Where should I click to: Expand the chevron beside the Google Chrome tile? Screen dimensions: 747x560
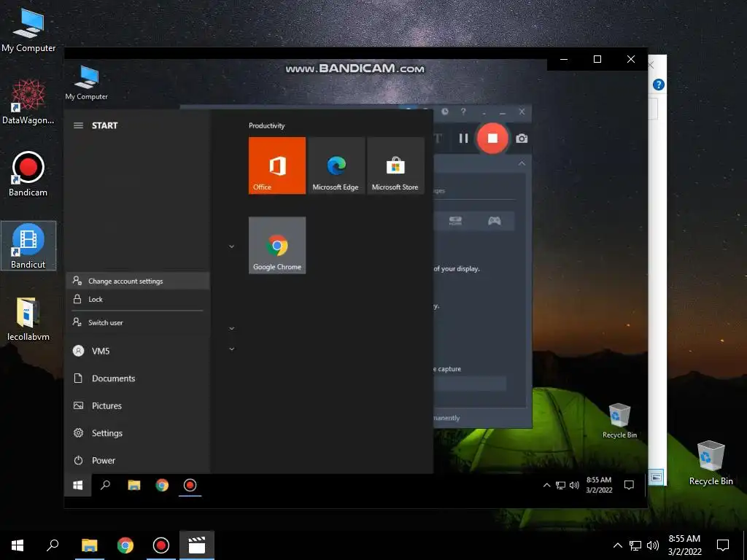(x=231, y=246)
